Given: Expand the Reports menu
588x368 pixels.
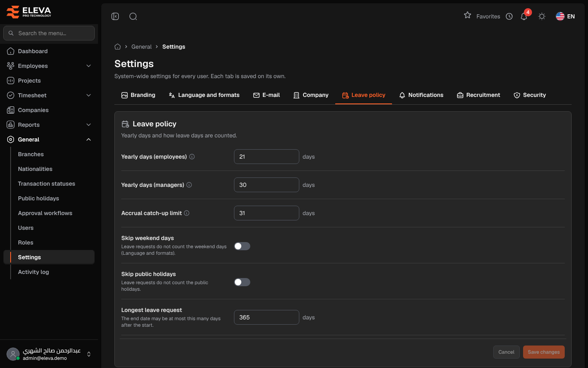Looking at the screenshot, I should [x=49, y=125].
